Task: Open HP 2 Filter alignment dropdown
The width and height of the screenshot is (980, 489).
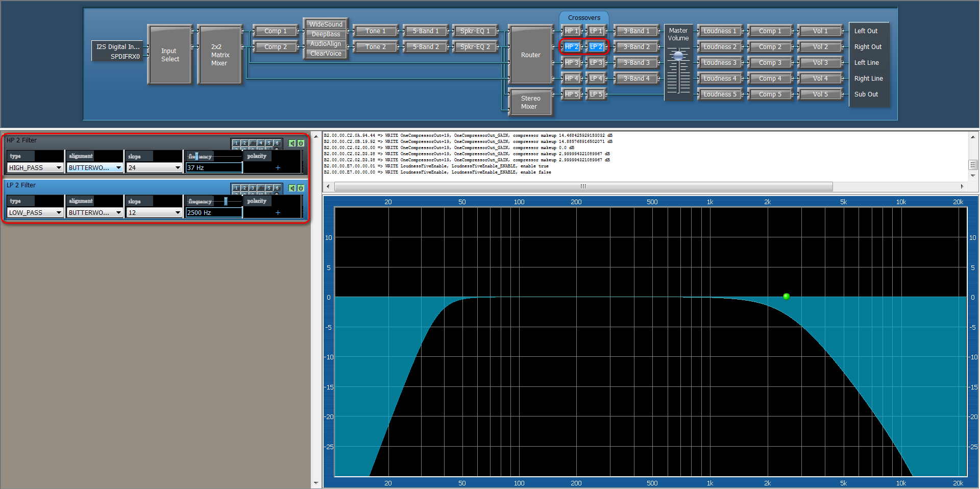Action: click(x=95, y=167)
